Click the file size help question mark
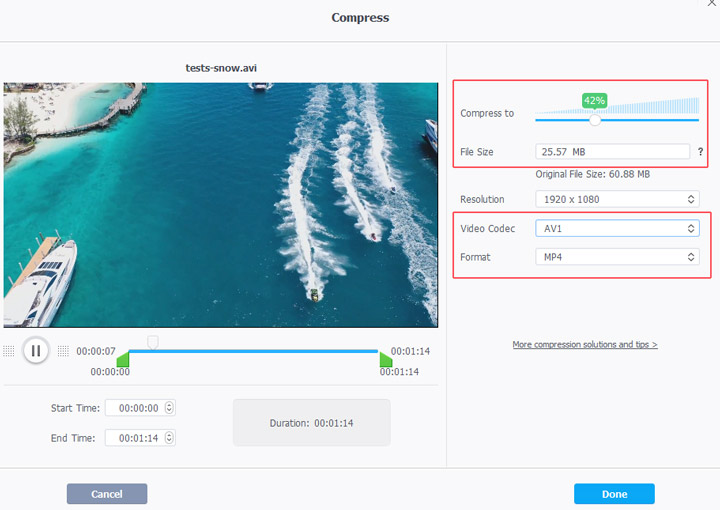The image size is (720, 510). coord(700,151)
